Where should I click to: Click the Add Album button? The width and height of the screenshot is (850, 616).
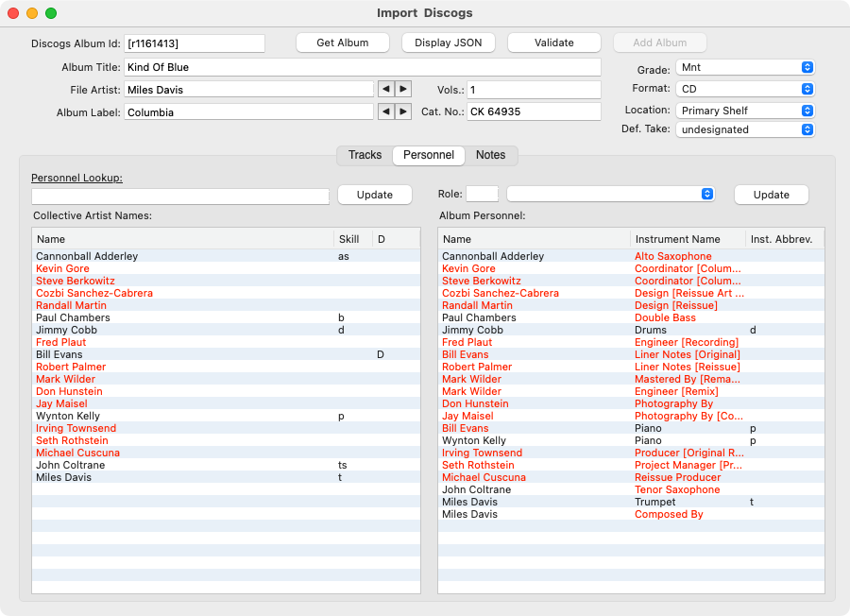coord(660,43)
